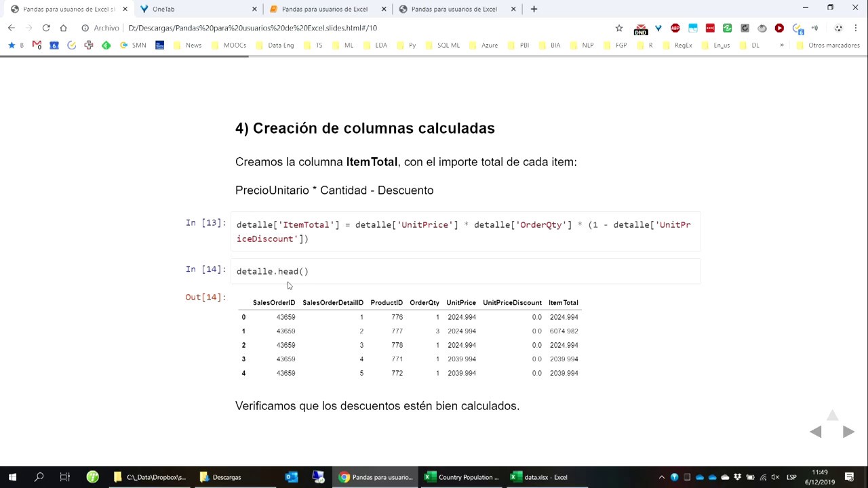Reload the current page
Screen dimensions: 868x488
coord(45,28)
